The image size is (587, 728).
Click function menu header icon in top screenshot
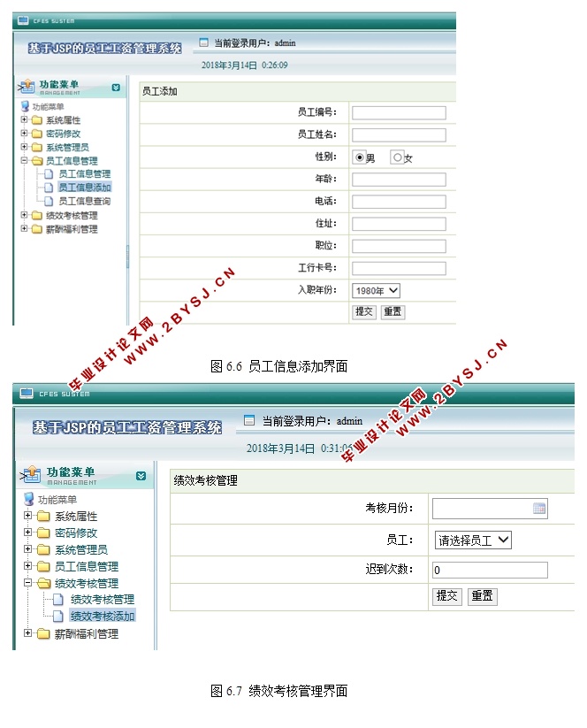27,87
